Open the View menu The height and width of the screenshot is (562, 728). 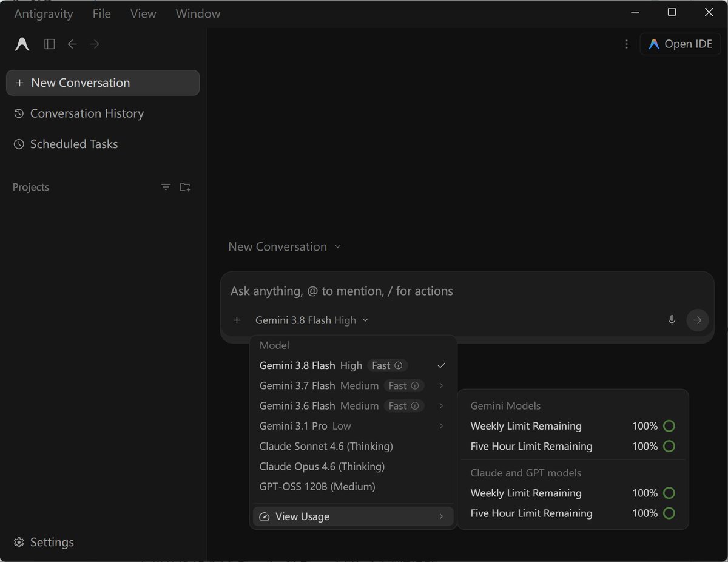(143, 13)
